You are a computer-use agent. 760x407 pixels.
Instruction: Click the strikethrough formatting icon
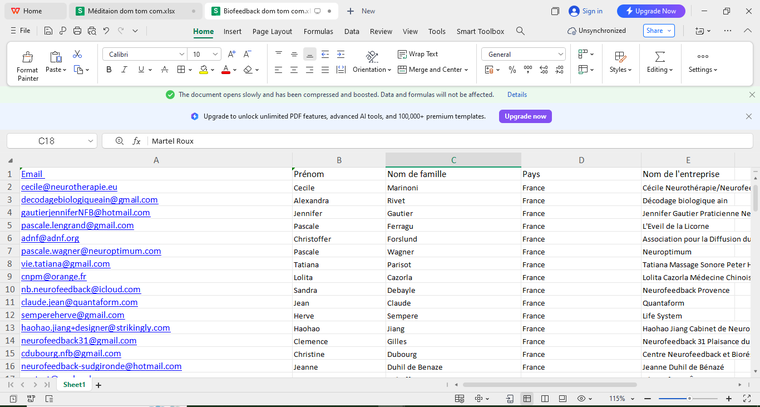coord(165,70)
